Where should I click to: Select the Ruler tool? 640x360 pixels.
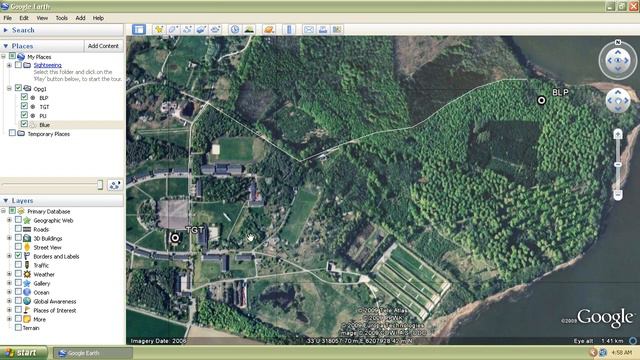point(289,29)
